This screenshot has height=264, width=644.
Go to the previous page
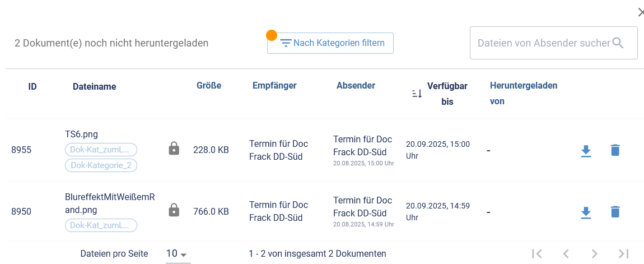coord(566,254)
